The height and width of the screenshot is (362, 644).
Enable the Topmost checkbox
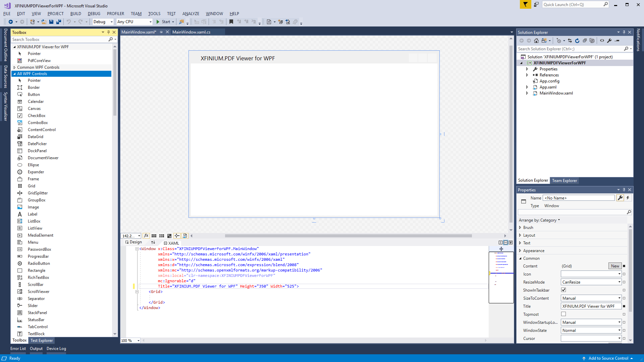point(563,314)
